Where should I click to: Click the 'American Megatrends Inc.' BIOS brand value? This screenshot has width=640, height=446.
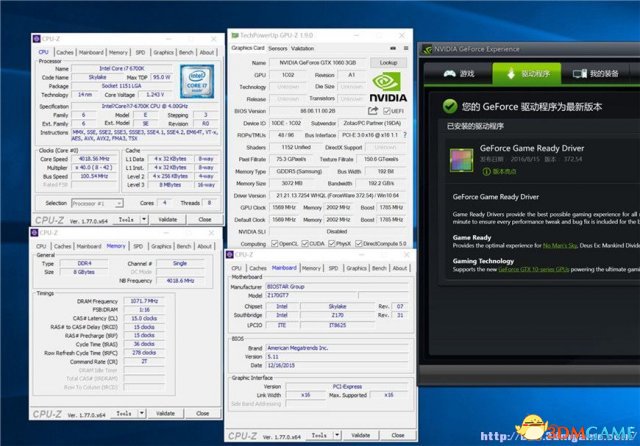[336, 348]
